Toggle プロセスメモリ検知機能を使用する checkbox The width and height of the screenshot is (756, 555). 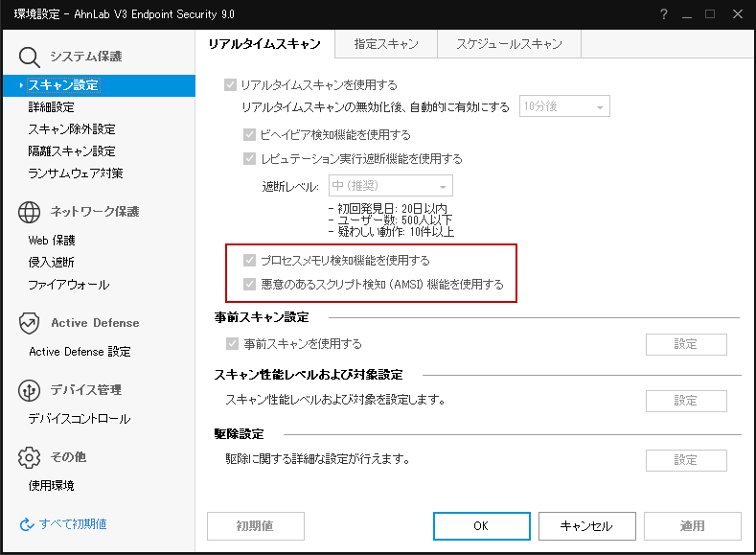coord(250,261)
